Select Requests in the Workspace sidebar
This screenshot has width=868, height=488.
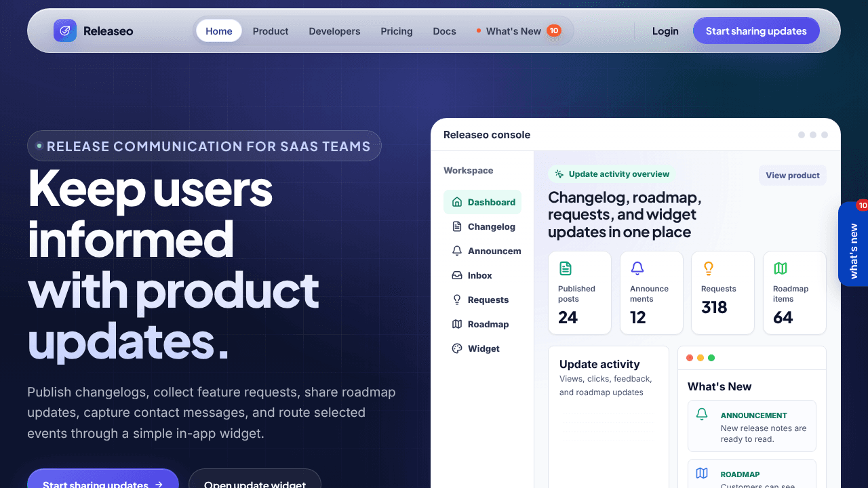pyautogui.click(x=482, y=300)
